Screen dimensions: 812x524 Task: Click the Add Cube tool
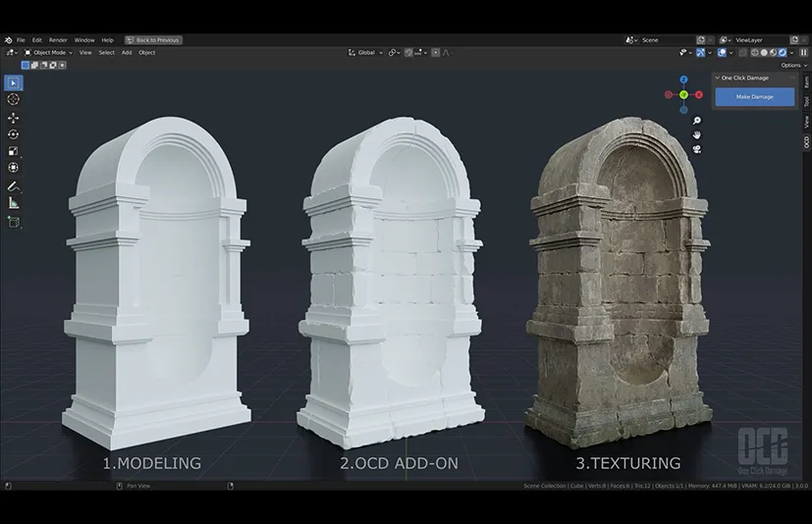click(x=14, y=222)
